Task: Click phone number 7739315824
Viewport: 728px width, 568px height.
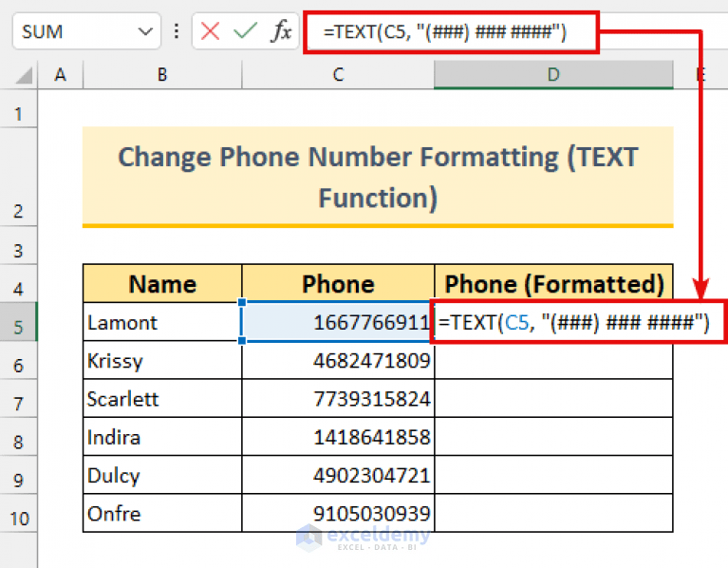Action: click(338, 398)
